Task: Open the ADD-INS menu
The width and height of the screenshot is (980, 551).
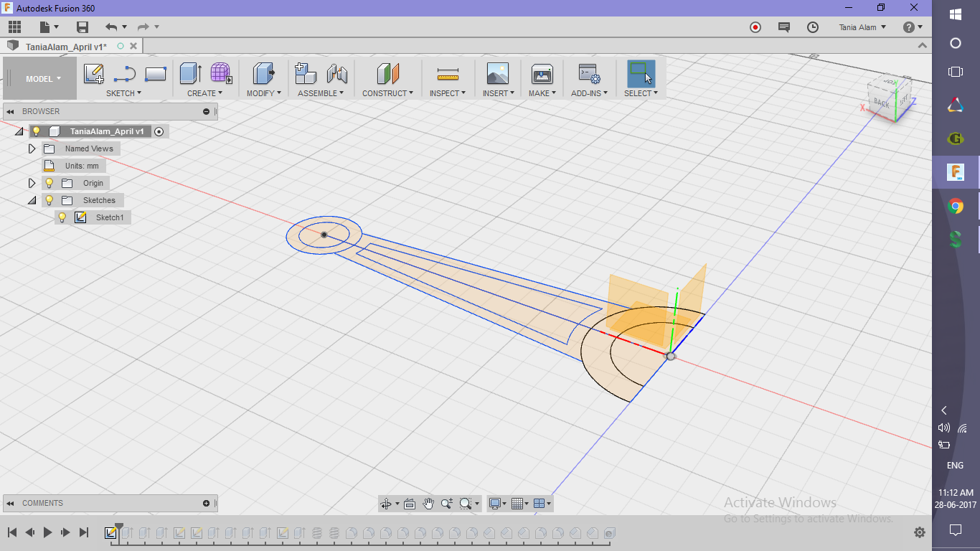Action: tap(589, 93)
